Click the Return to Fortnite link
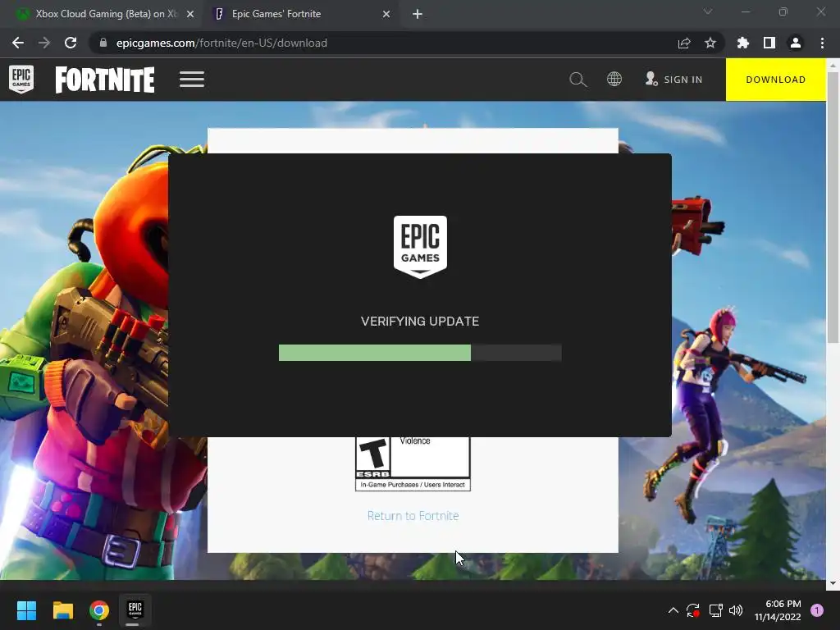 (x=413, y=515)
